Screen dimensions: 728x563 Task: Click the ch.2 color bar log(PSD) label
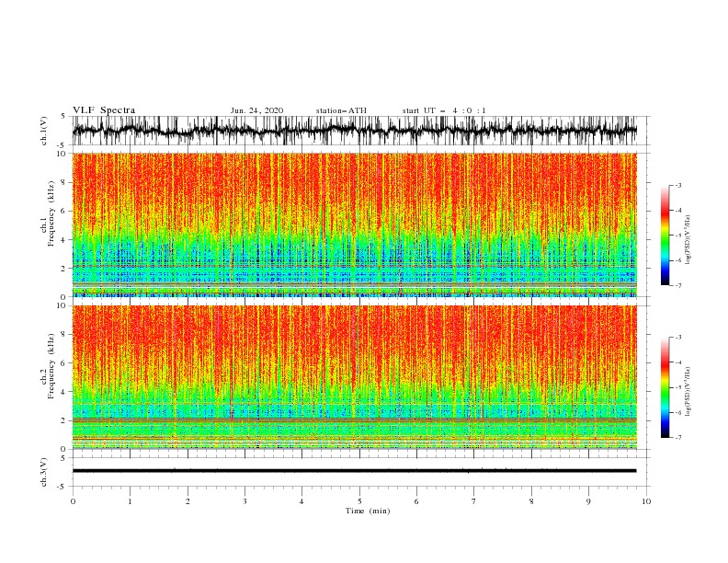click(x=688, y=392)
